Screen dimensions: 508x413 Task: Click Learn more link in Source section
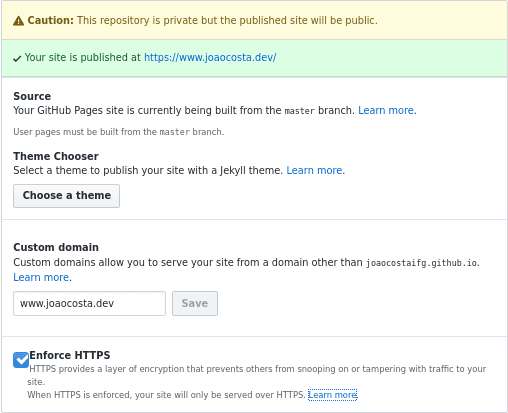point(386,110)
